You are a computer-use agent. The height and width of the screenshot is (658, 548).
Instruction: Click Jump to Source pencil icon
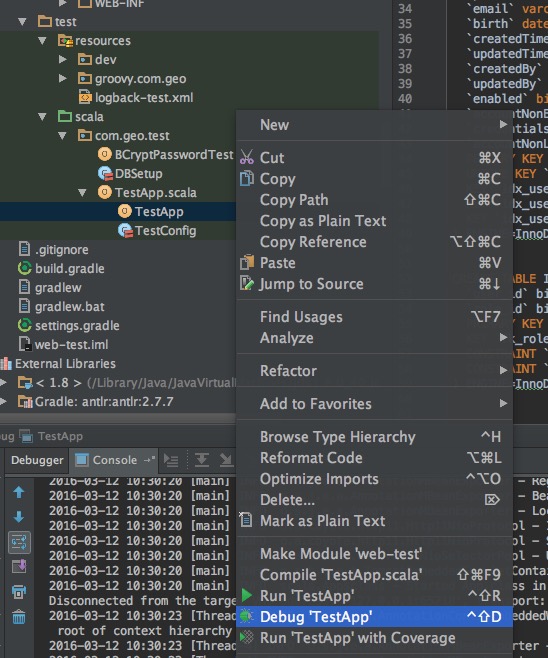tap(247, 284)
